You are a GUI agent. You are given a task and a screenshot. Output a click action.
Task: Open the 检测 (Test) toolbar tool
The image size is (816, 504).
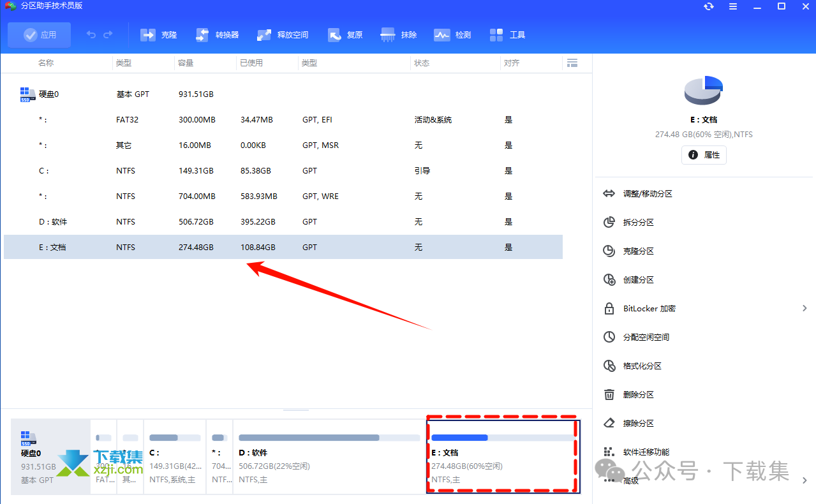coord(442,35)
